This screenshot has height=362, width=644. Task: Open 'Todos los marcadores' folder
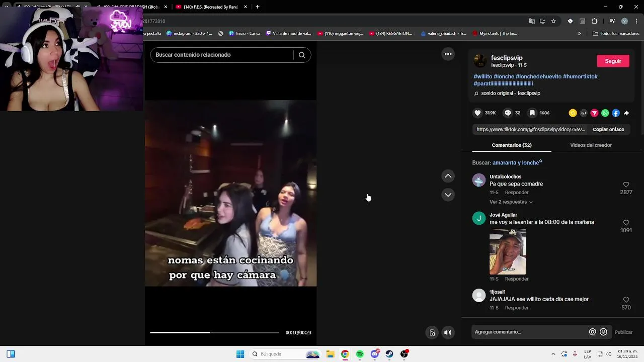coord(616,34)
